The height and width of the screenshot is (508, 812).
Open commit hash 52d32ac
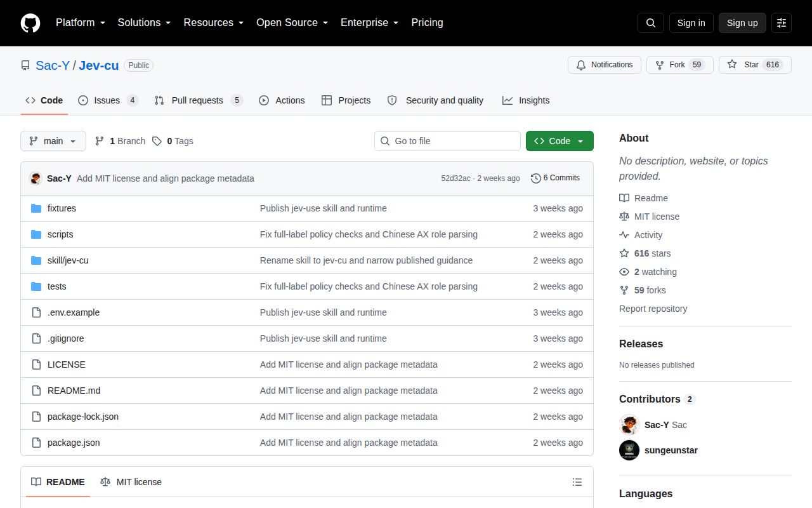tap(455, 178)
